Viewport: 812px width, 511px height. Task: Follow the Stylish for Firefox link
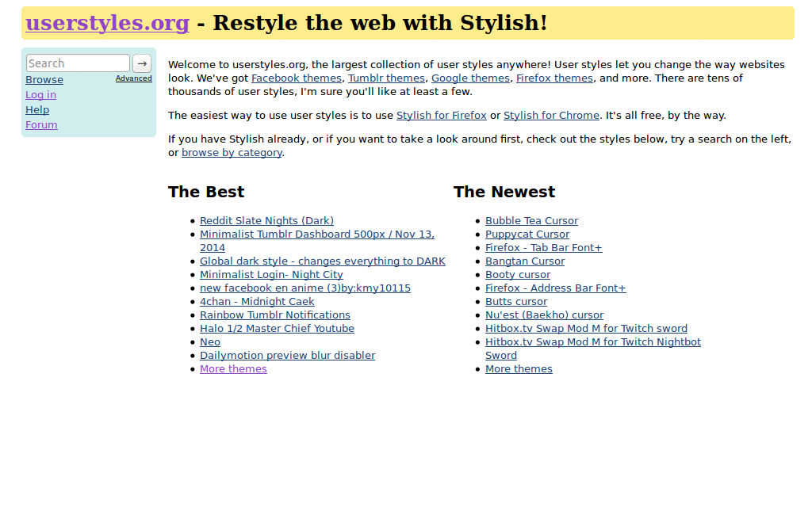tap(441, 116)
